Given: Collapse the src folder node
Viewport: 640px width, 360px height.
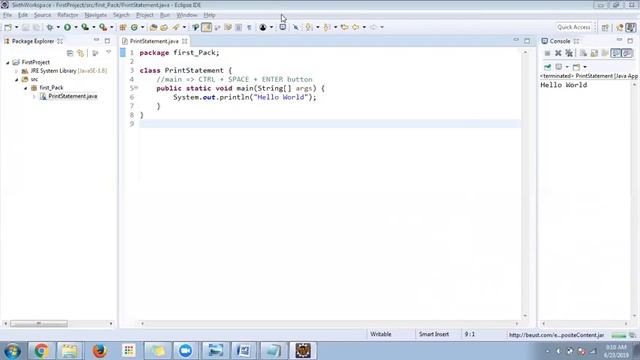Looking at the screenshot, I should pos(17,80).
